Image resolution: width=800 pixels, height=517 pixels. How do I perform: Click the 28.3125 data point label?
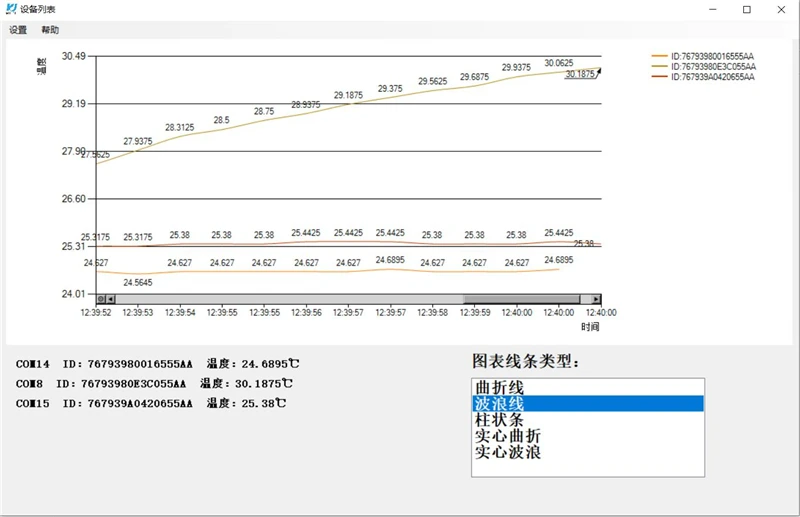click(x=180, y=128)
